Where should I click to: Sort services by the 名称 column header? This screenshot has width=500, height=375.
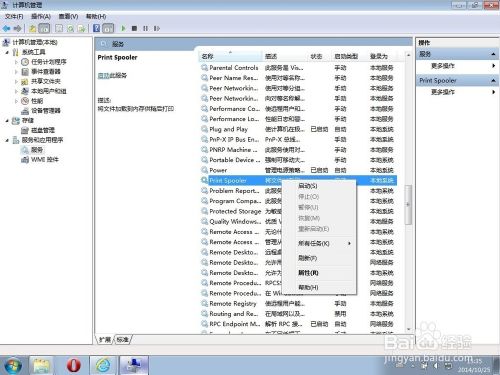tap(230, 56)
